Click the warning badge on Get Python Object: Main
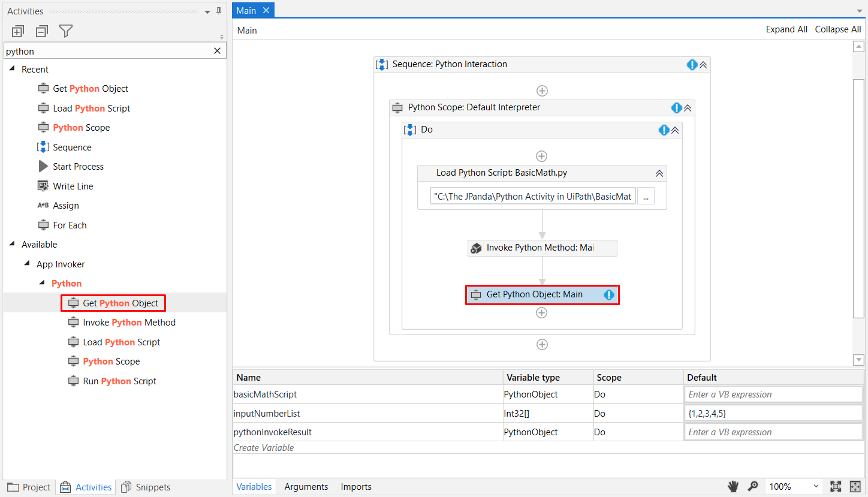The height and width of the screenshot is (497, 868). pos(609,294)
